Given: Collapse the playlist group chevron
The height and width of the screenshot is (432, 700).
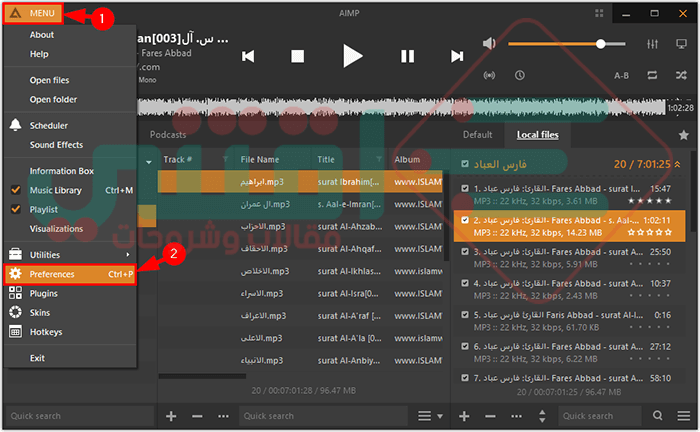Looking at the screenshot, I should (678, 165).
